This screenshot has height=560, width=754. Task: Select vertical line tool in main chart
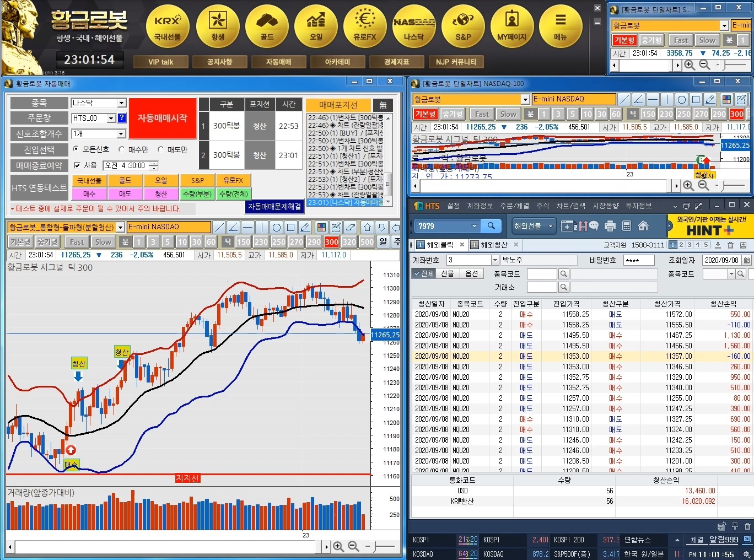tap(262, 227)
